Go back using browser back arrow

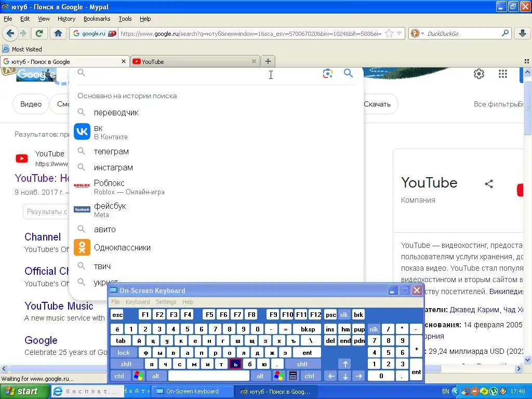click(10, 33)
